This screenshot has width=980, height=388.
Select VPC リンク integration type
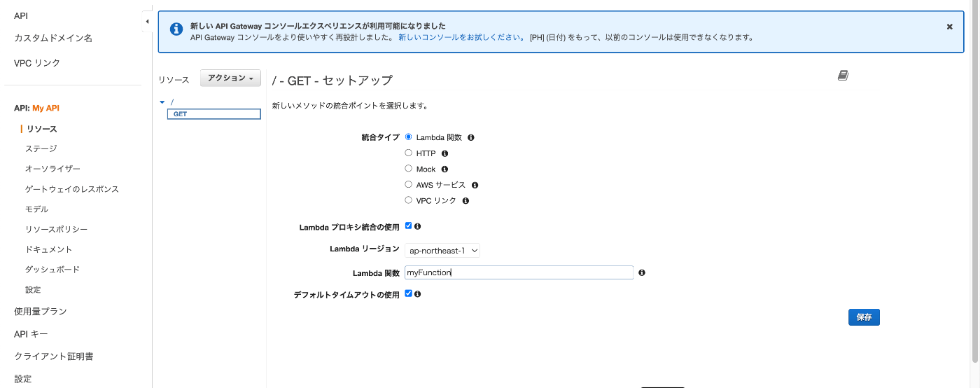(409, 200)
